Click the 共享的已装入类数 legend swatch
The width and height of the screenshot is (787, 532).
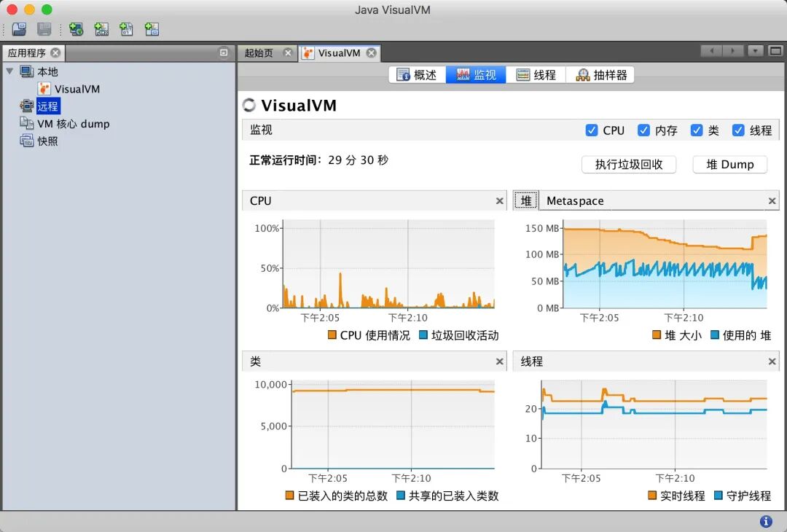point(401,496)
